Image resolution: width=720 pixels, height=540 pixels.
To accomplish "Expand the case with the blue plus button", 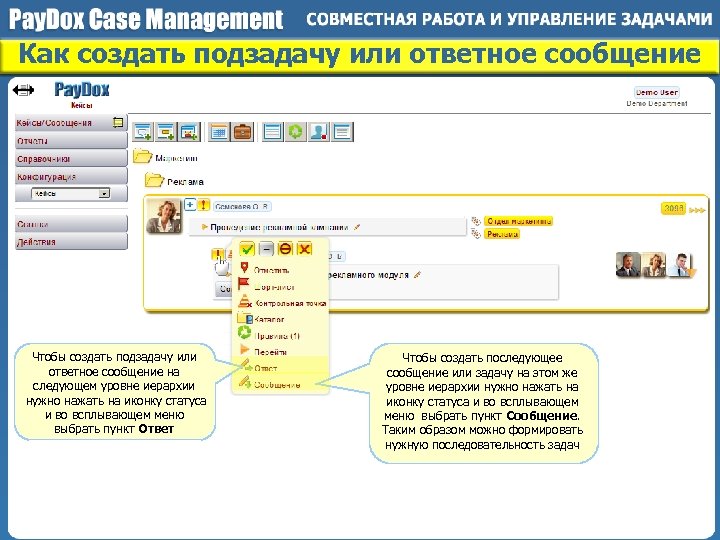I will click(190, 205).
